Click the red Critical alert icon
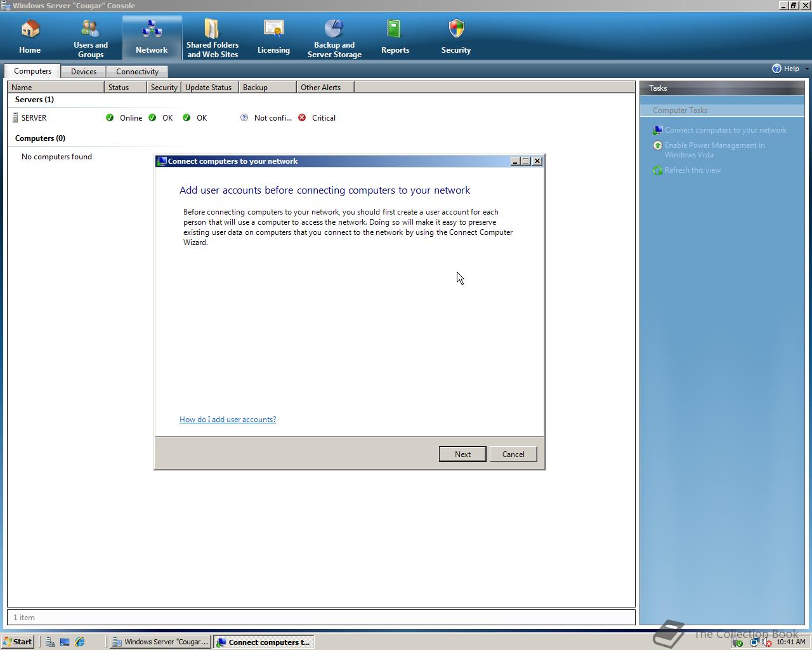 tap(302, 117)
